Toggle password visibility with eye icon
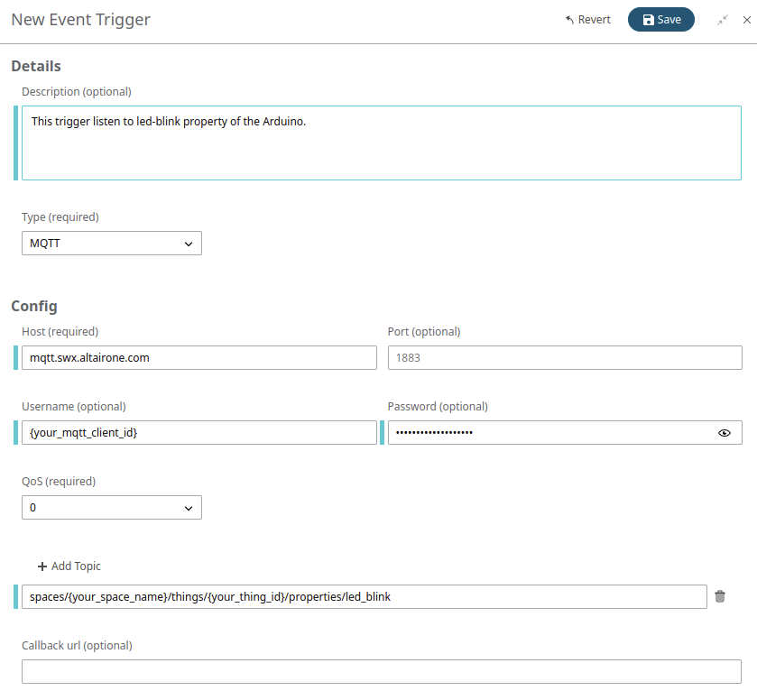Screen dimensions: 757x700 tap(725, 433)
